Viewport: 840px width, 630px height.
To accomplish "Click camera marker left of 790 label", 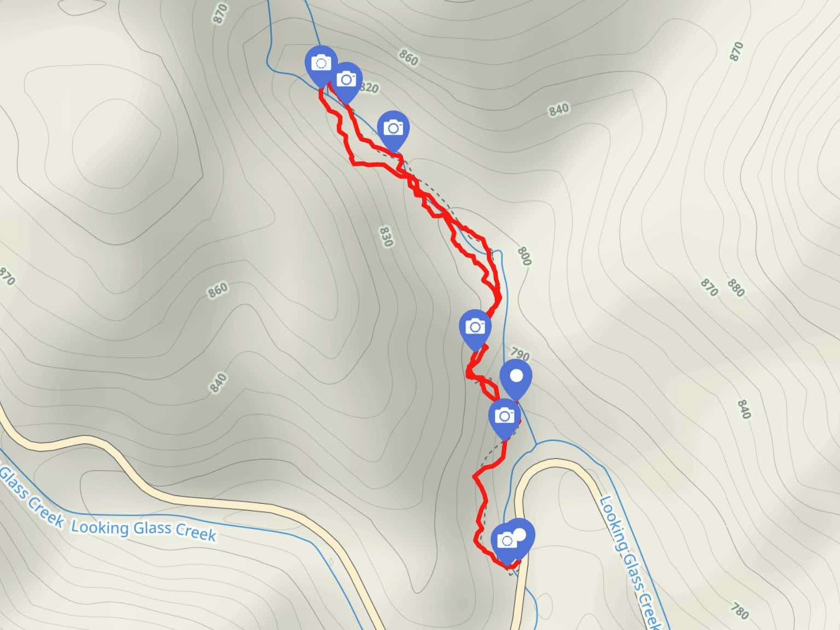I will coord(475,328).
